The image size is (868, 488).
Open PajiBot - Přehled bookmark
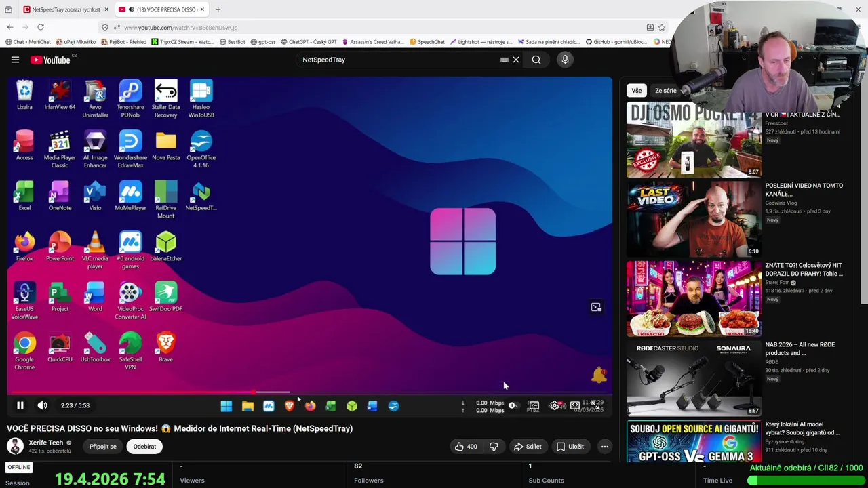pos(123,42)
